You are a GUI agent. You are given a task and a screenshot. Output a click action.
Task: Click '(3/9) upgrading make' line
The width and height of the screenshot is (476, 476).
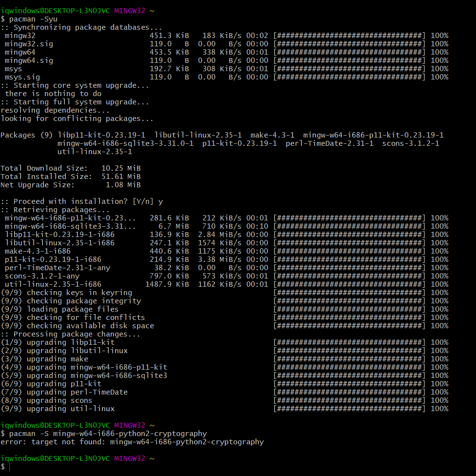tap(44, 359)
